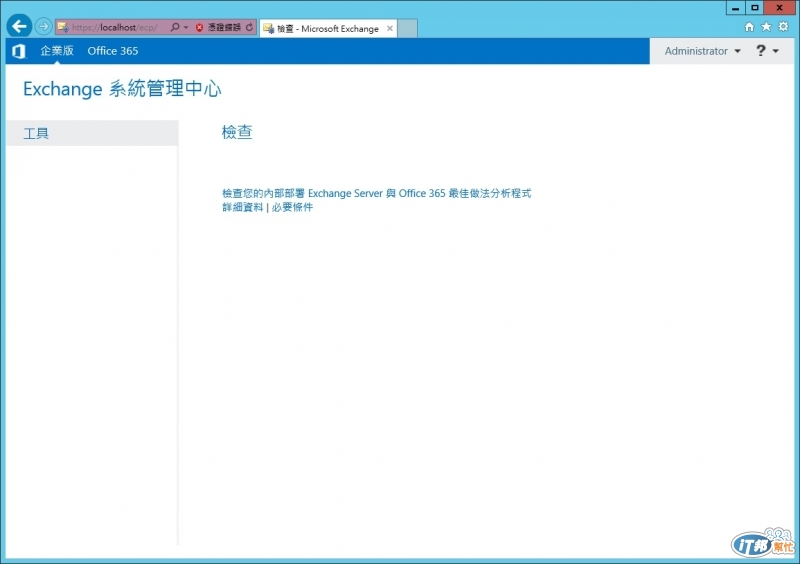This screenshot has height=564, width=800.
Task: Click the localhost/ecp address field
Action: pos(114,28)
